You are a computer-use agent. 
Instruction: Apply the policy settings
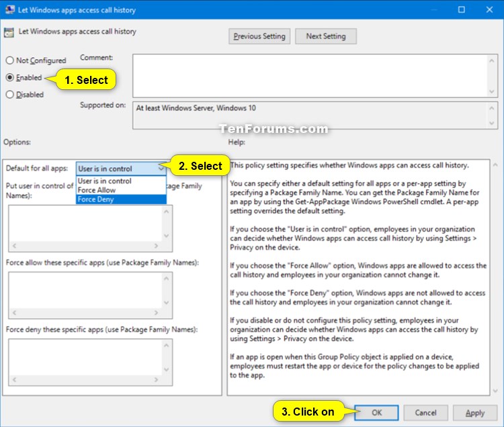pyautogui.click(x=475, y=412)
